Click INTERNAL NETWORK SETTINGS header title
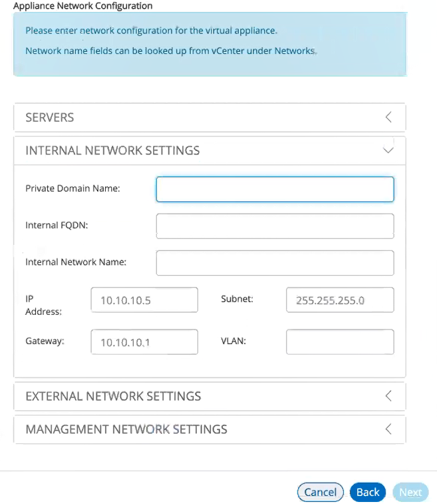Viewport: 437px width, 504px height. coord(112,150)
